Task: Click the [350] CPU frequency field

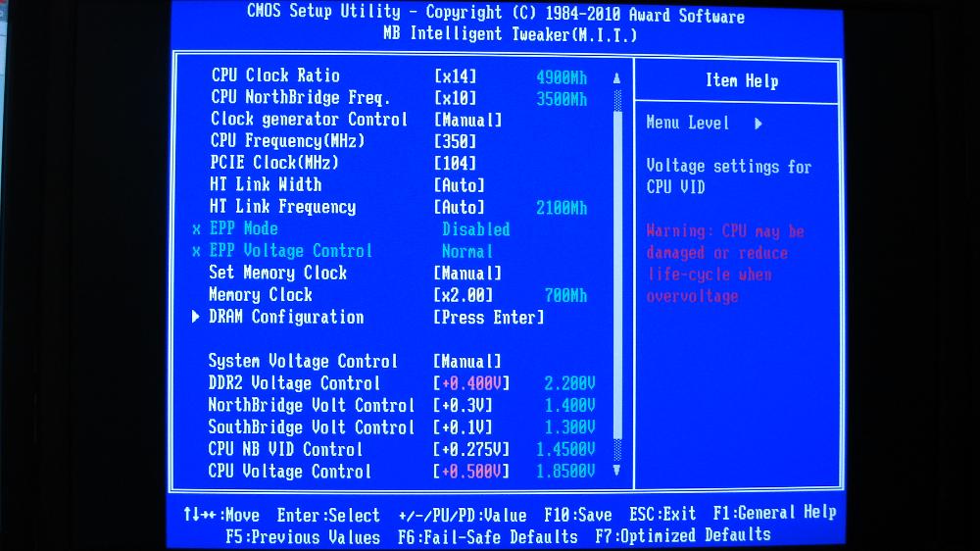Action: (455, 142)
